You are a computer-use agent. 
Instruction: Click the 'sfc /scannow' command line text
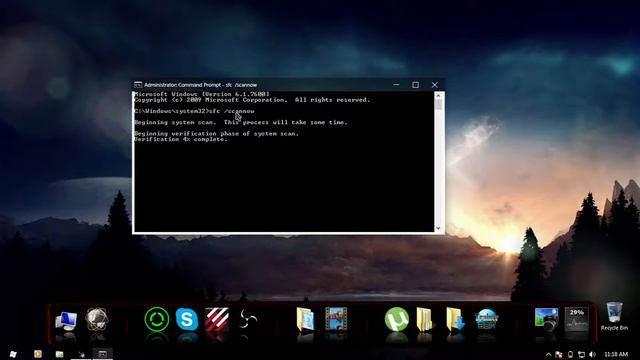tap(231, 111)
